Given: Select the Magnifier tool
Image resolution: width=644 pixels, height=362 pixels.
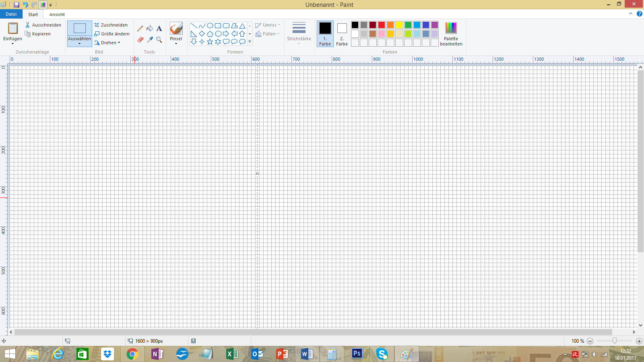Looking at the screenshot, I should [159, 39].
